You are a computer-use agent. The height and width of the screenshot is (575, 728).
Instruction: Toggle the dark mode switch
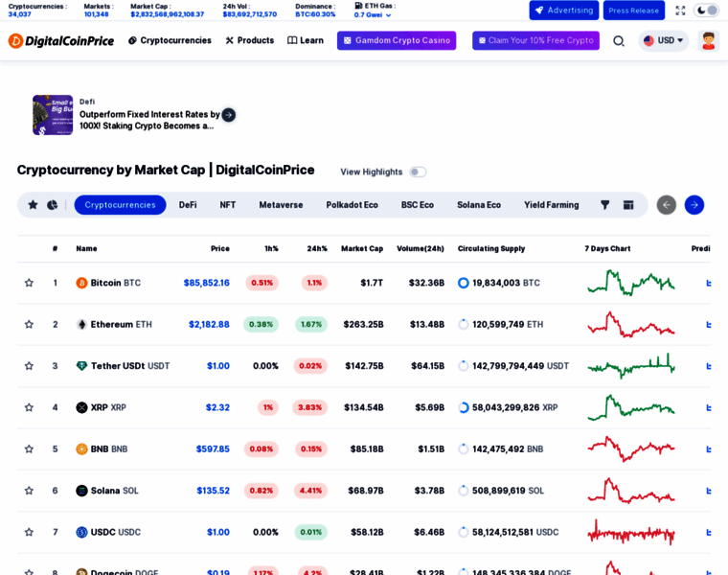point(706,11)
